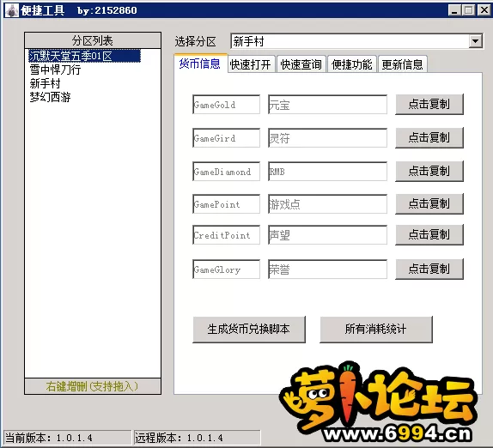Copy the GameGold row with 点击复制
This screenshot has height=448, width=493.
(x=429, y=104)
